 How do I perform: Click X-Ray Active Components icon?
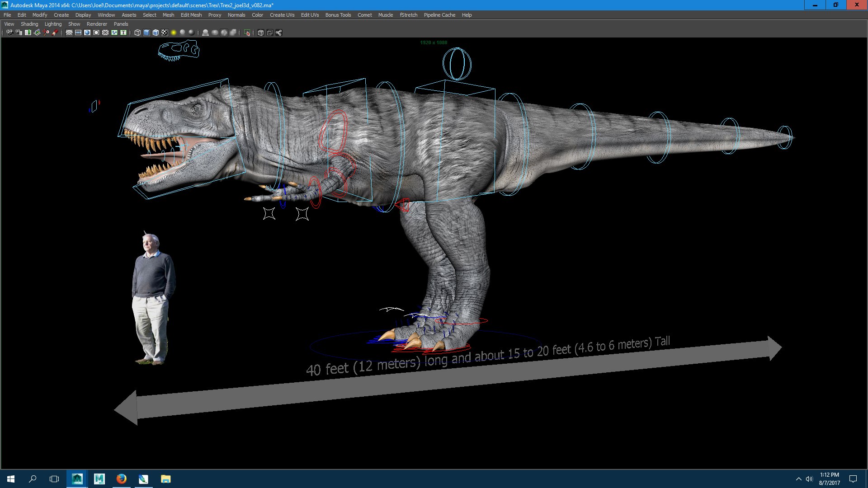[x=270, y=33]
